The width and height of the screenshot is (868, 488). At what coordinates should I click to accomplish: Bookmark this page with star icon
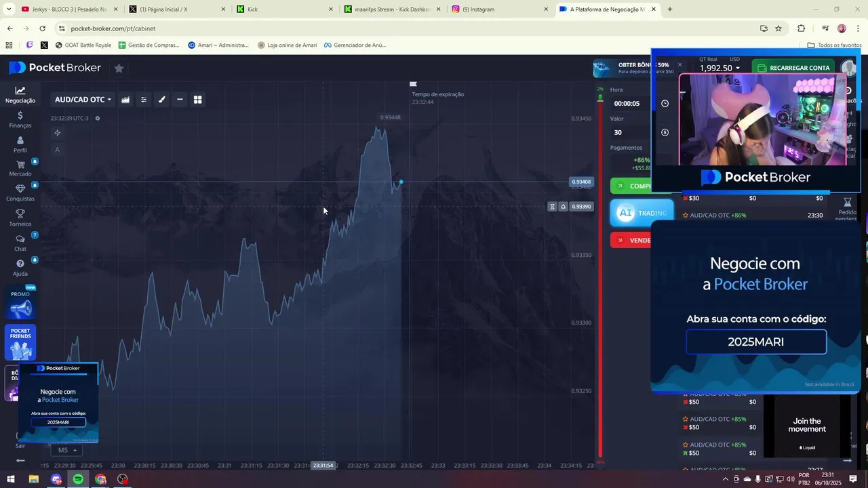point(778,28)
